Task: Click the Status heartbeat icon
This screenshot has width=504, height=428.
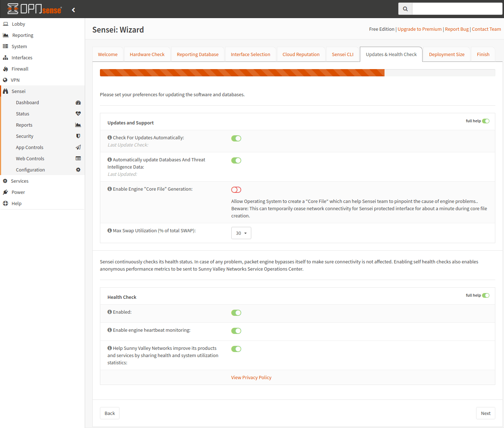Action: [x=78, y=114]
